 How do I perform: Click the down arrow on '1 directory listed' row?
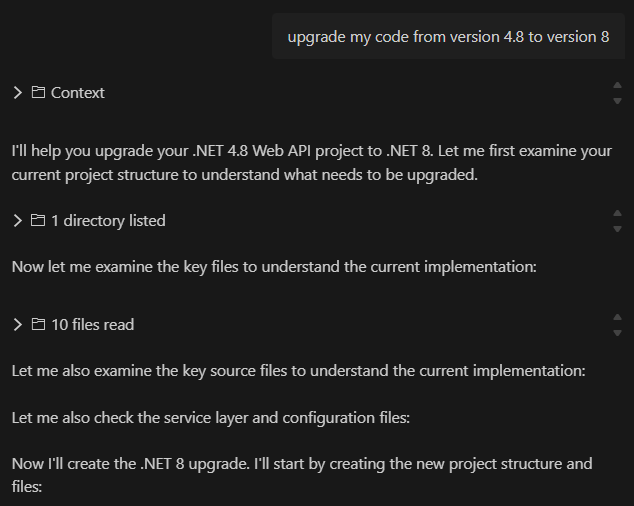tap(617, 229)
